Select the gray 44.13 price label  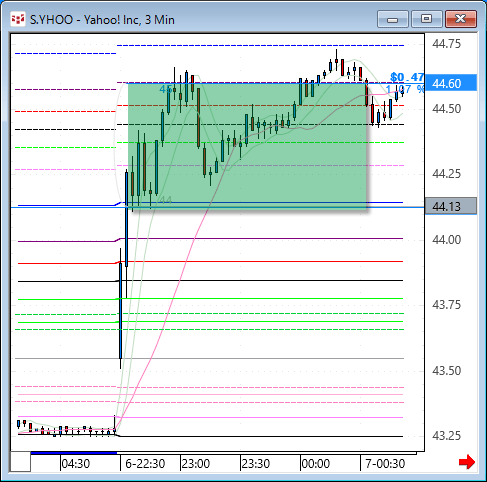(x=451, y=206)
